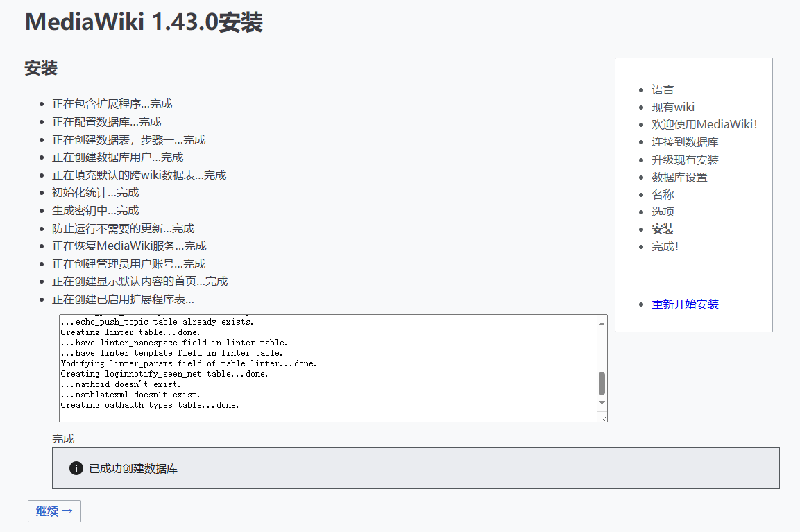Select the 语言 step in sidebar
The height and width of the screenshot is (532, 800).
point(662,89)
